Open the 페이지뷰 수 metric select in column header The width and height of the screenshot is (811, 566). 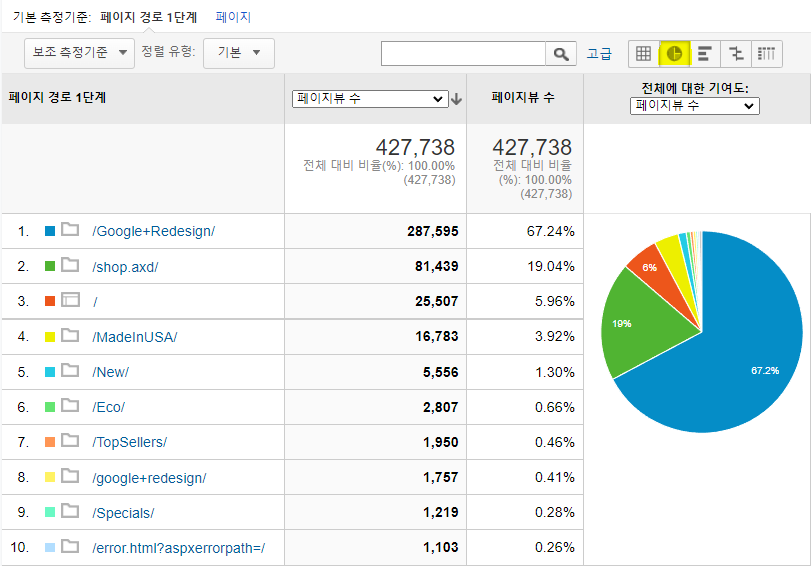tap(370, 99)
